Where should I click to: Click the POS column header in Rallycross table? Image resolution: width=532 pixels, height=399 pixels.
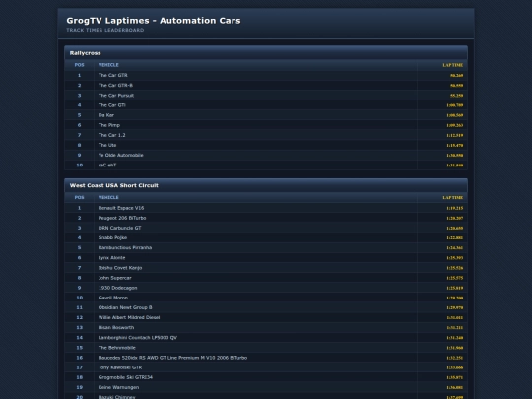pyautogui.click(x=79, y=65)
